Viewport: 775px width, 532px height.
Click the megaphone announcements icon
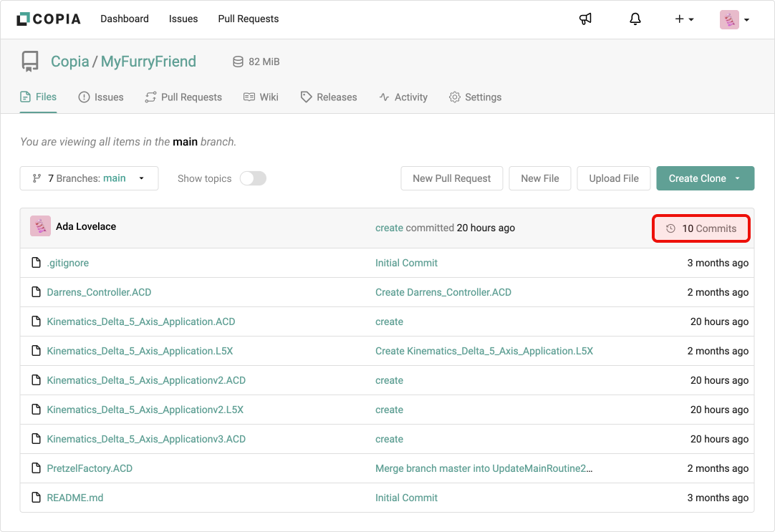tap(585, 19)
